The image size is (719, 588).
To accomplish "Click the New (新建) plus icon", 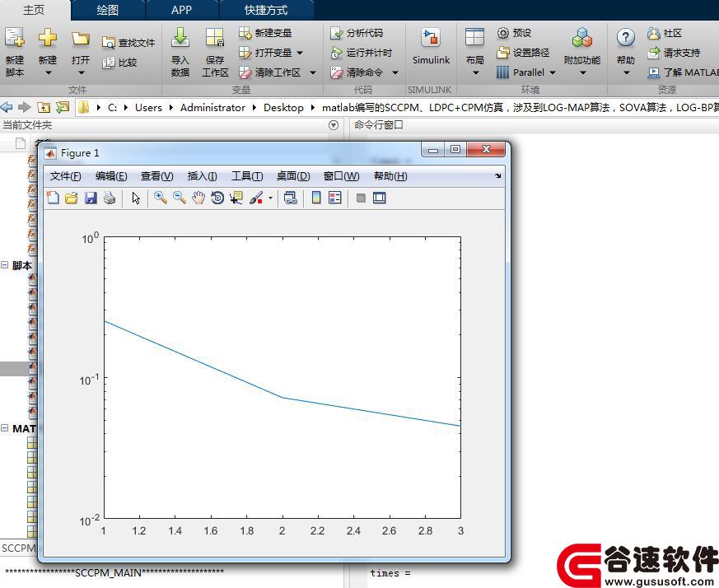I will tap(48, 38).
